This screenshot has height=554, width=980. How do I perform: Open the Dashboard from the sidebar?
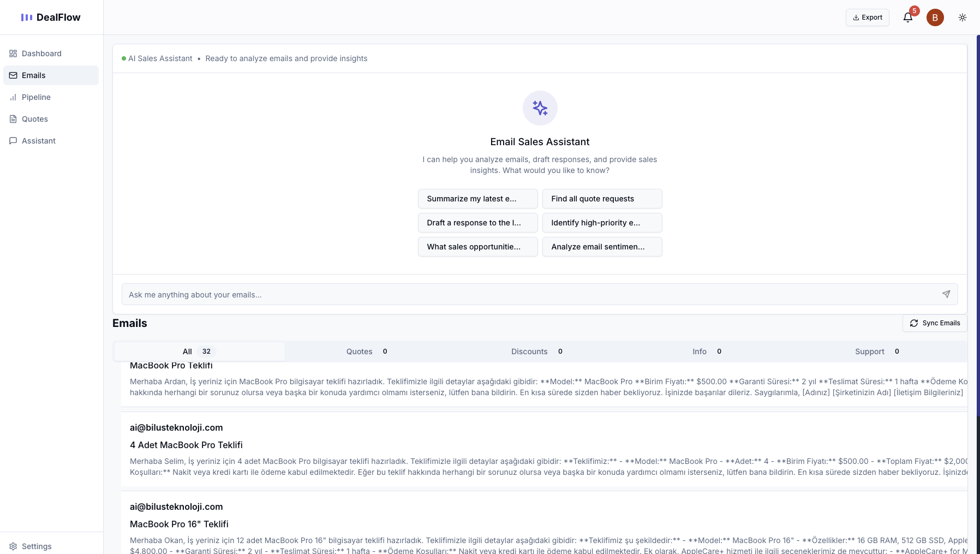tap(41, 53)
